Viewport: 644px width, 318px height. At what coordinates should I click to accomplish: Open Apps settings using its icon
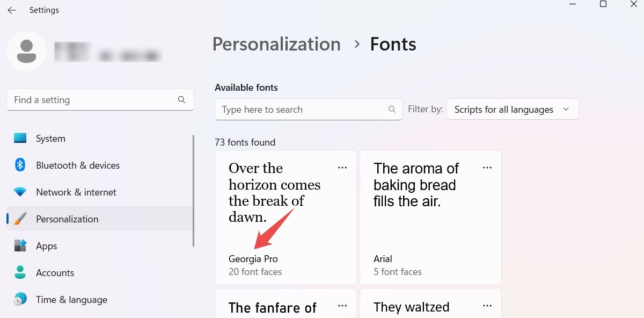point(20,245)
